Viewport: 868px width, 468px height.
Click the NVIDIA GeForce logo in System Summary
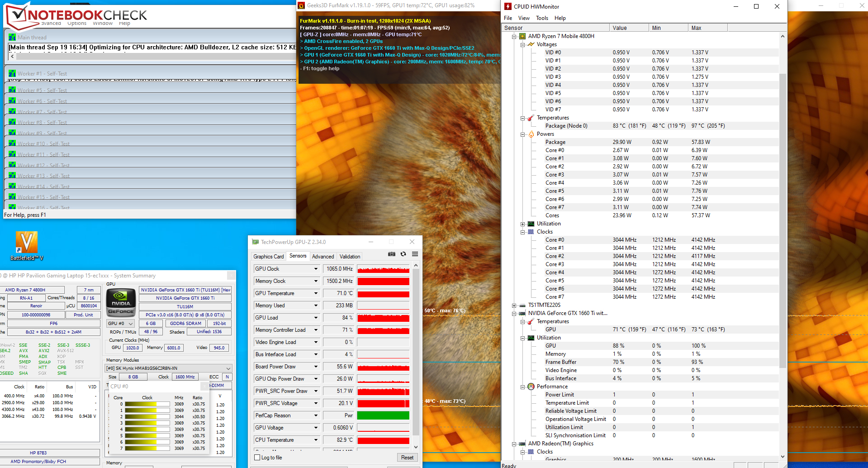click(x=121, y=302)
